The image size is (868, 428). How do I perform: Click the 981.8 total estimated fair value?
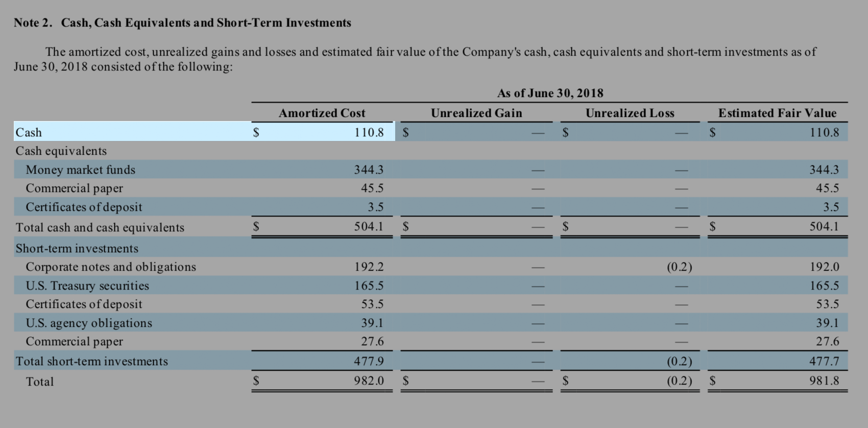point(824,381)
